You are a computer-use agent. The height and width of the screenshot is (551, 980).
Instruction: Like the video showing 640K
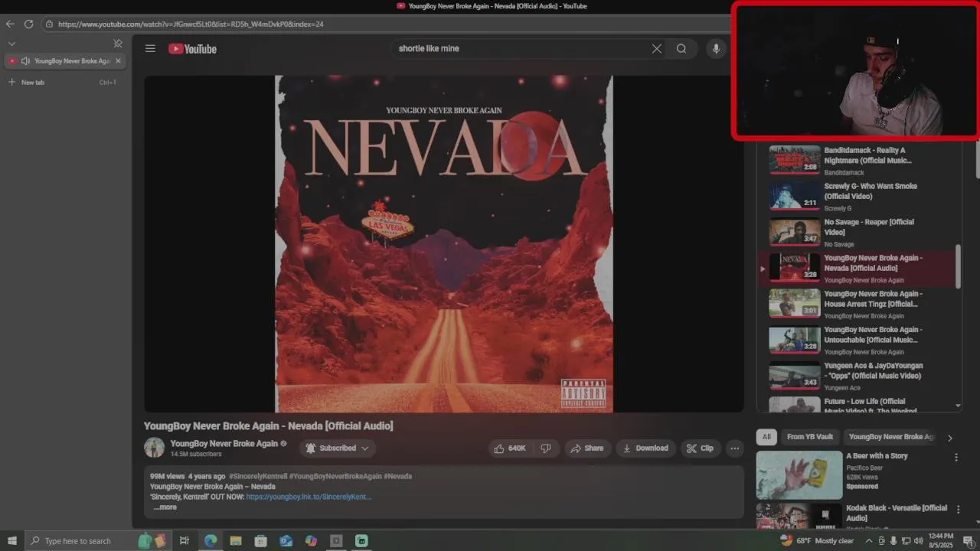point(511,448)
